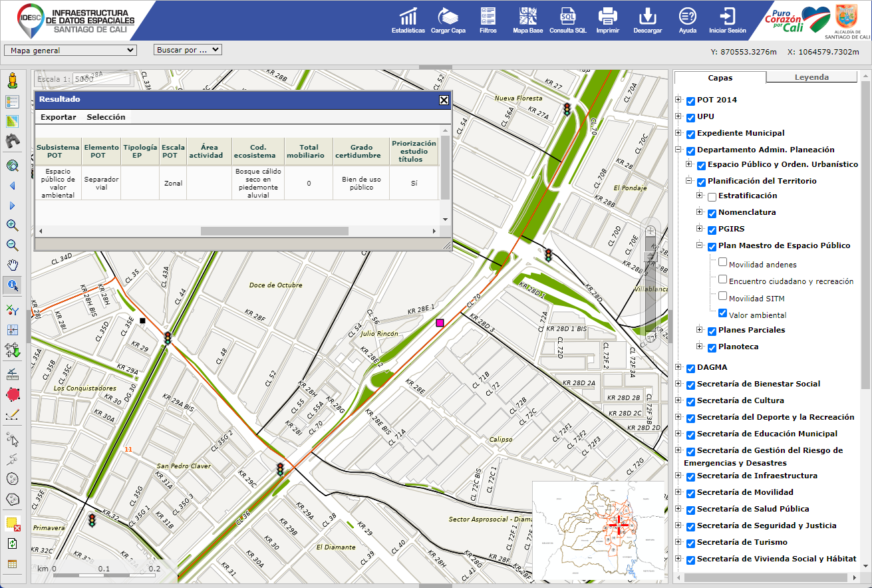Select the red polygon area tool
This screenshot has height=588, width=872.
[x=12, y=394]
